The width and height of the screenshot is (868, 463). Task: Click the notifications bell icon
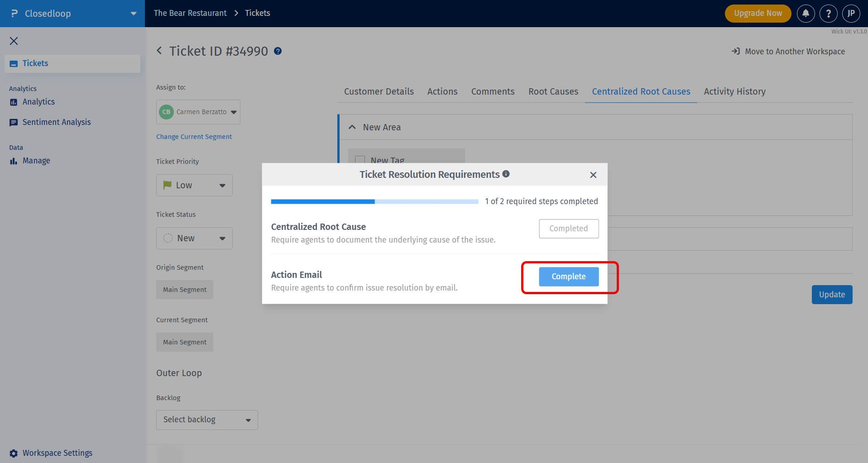(x=806, y=14)
